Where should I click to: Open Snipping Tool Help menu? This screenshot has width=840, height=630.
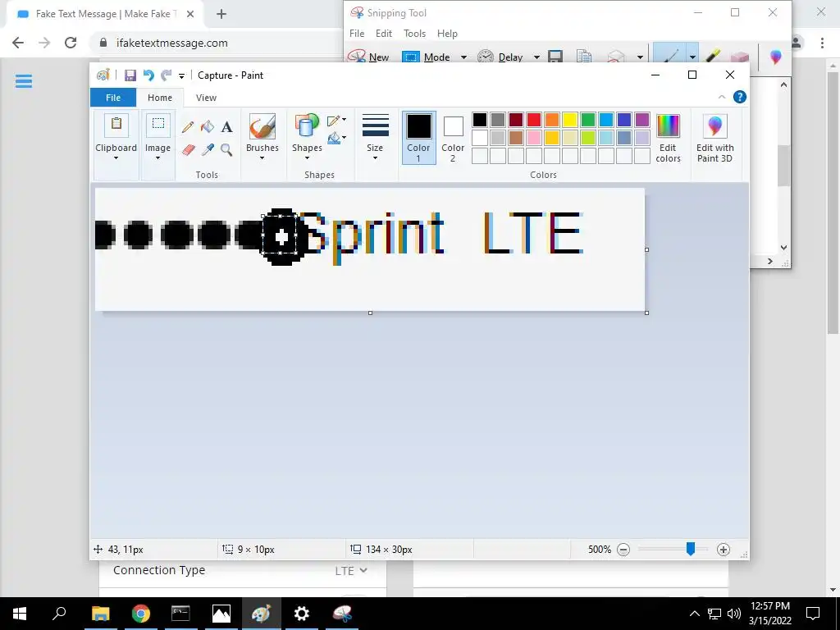coord(447,33)
